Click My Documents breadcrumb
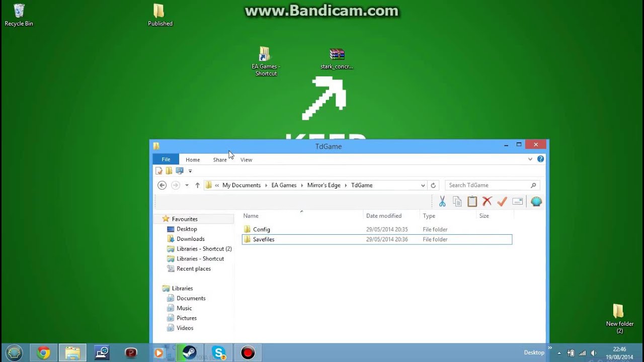Image resolution: width=644 pixels, height=362 pixels. click(x=242, y=185)
